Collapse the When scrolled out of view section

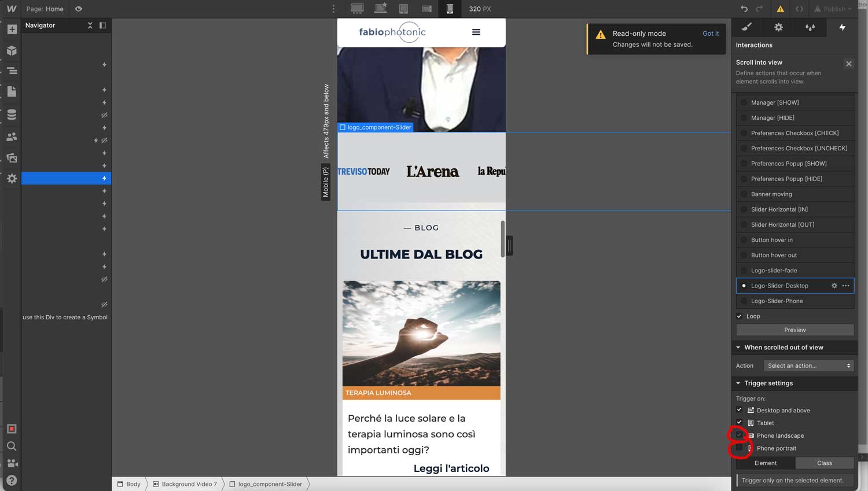(x=738, y=347)
